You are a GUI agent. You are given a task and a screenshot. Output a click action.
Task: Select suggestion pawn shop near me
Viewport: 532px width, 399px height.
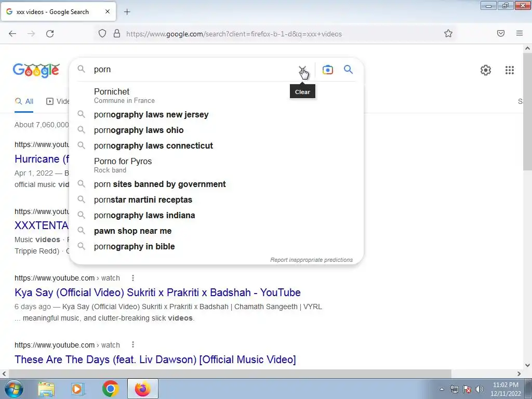click(x=216, y=231)
